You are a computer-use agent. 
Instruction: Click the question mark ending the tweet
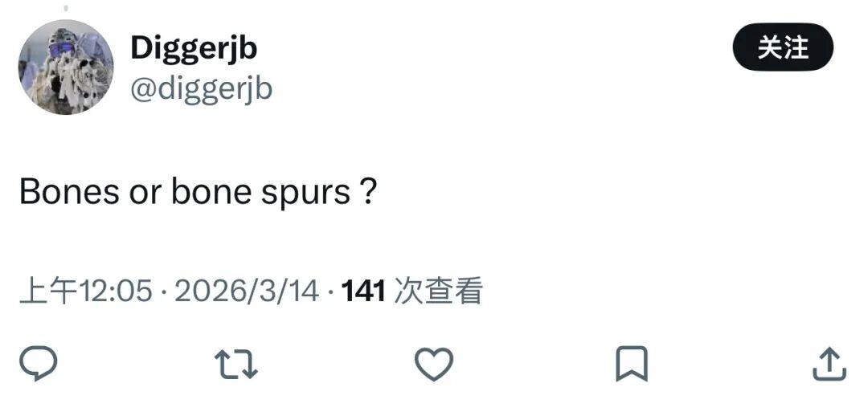point(367,194)
